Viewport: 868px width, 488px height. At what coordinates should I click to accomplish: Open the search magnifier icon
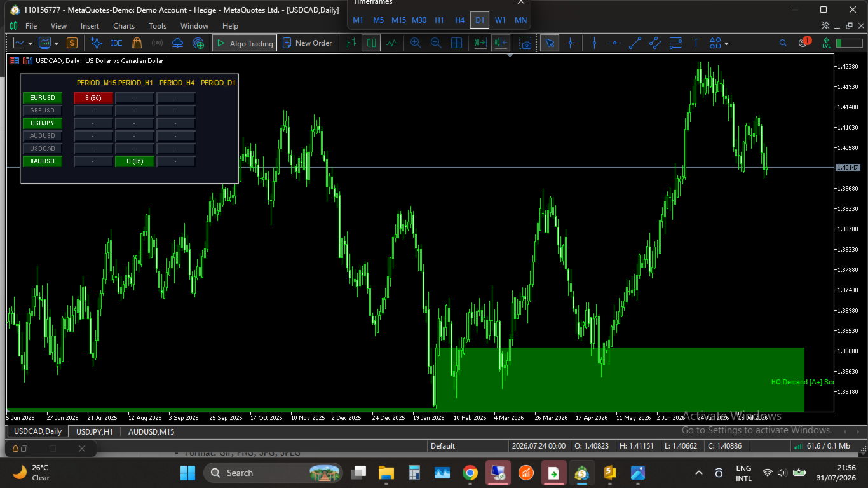click(783, 43)
